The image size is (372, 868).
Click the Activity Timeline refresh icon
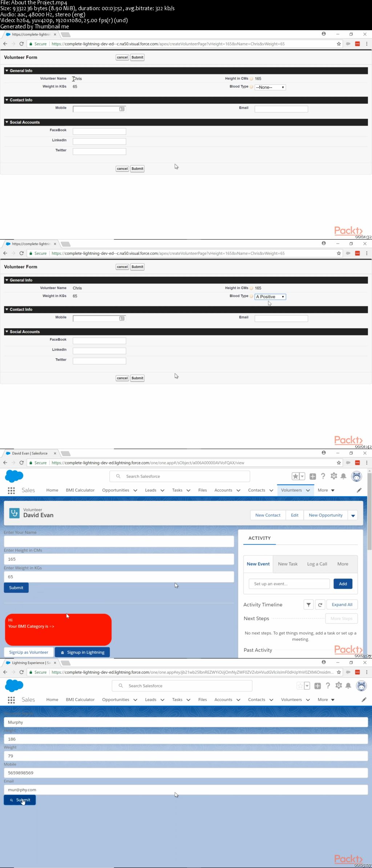(320, 605)
